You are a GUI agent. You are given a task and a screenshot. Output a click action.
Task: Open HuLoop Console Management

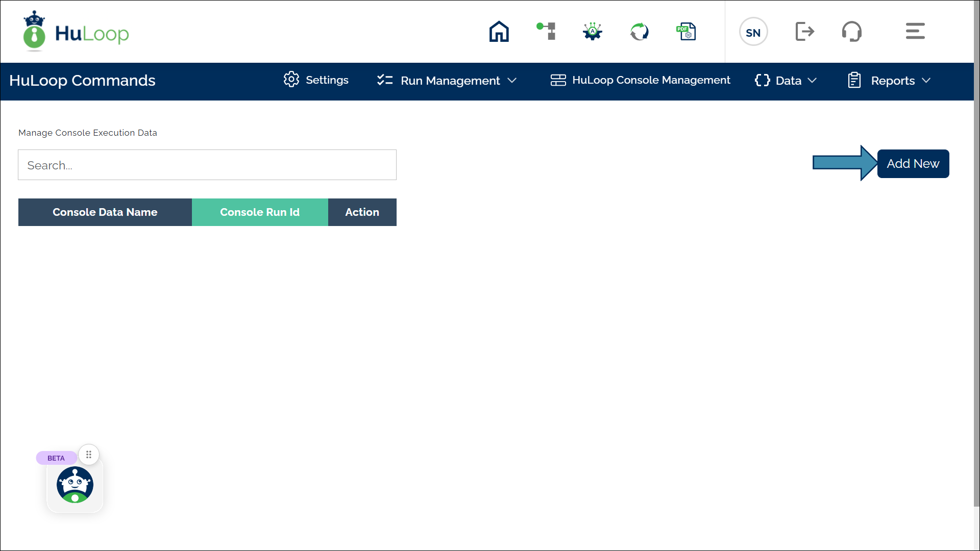point(641,80)
